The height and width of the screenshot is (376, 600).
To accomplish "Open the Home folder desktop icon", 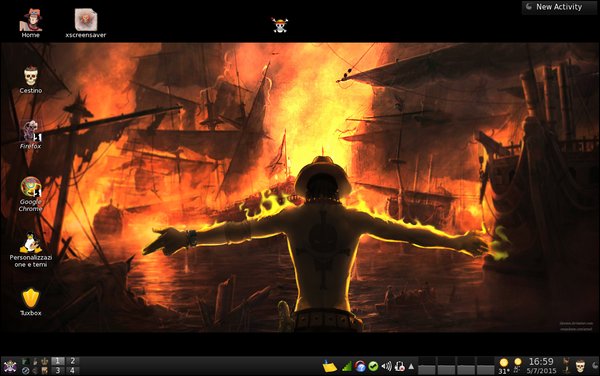I will [x=31, y=23].
